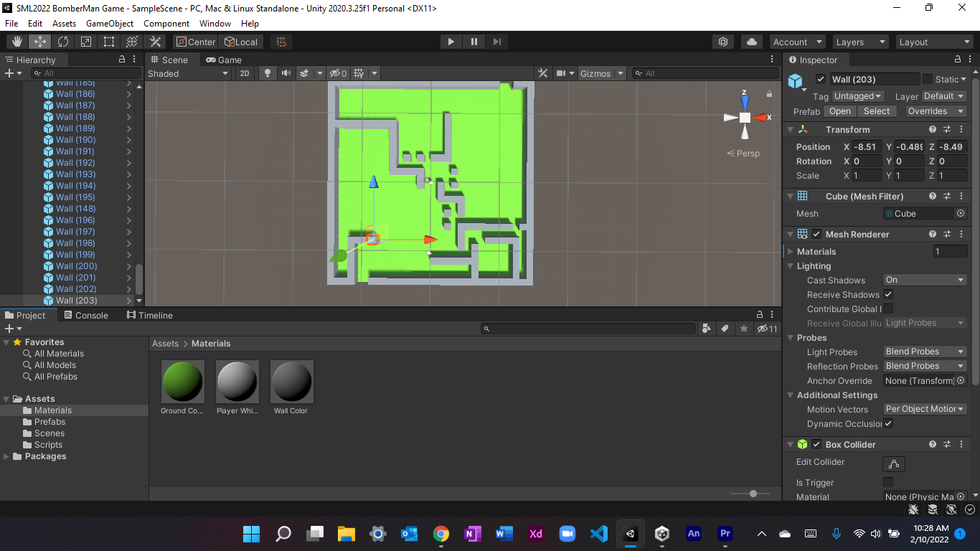Toggle grid snapping icon in toolbar
The width and height of the screenshot is (980, 551).
(281, 42)
